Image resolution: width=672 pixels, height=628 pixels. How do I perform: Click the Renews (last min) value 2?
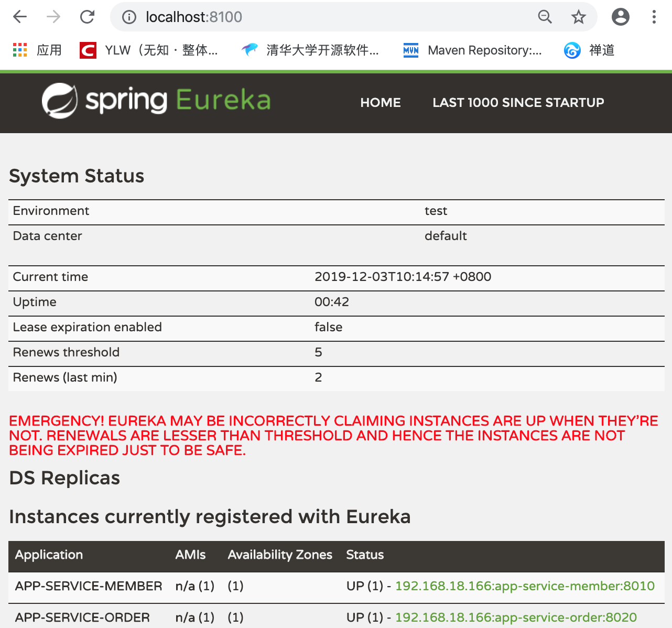click(318, 377)
